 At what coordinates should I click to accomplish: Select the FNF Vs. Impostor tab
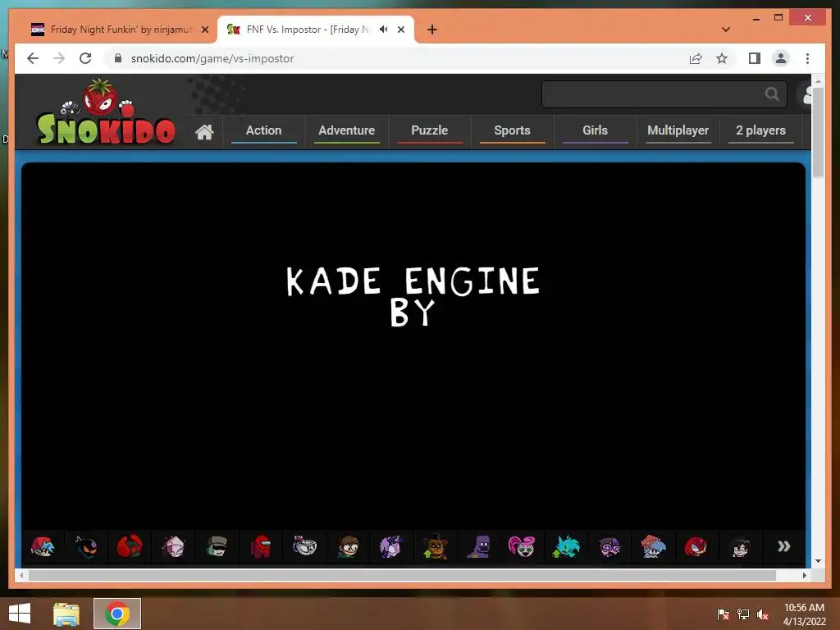click(x=308, y=30)
